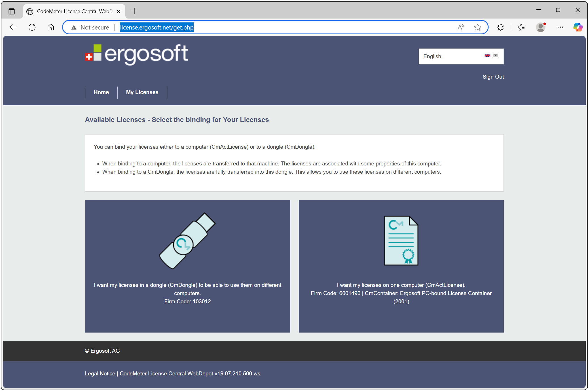Select the CodeMeter License Central WebDepot tab
This screenshot has width=588, height=391.
tap(74, 11)
